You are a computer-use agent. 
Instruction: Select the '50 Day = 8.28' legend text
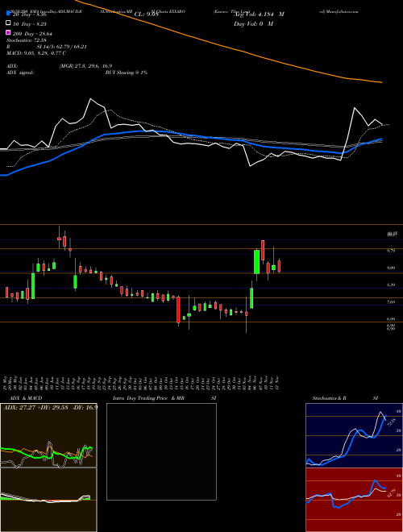tap(31, 24)
